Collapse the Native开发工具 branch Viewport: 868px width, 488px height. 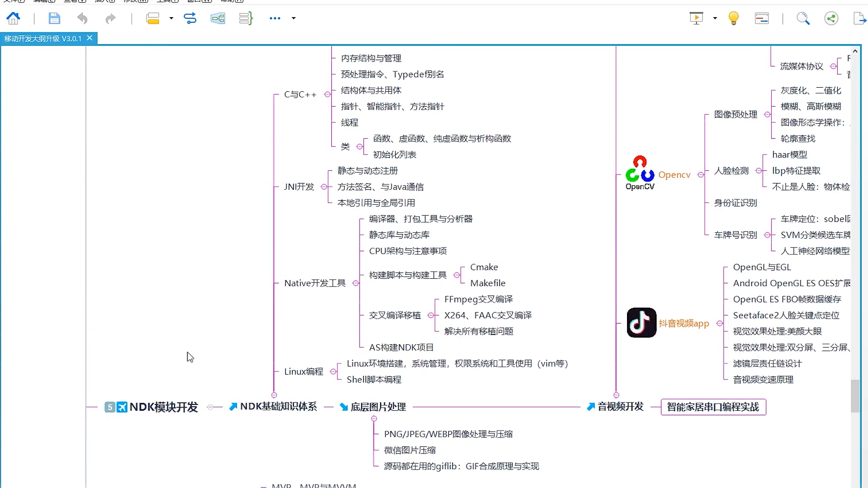(x=355, y=283)
